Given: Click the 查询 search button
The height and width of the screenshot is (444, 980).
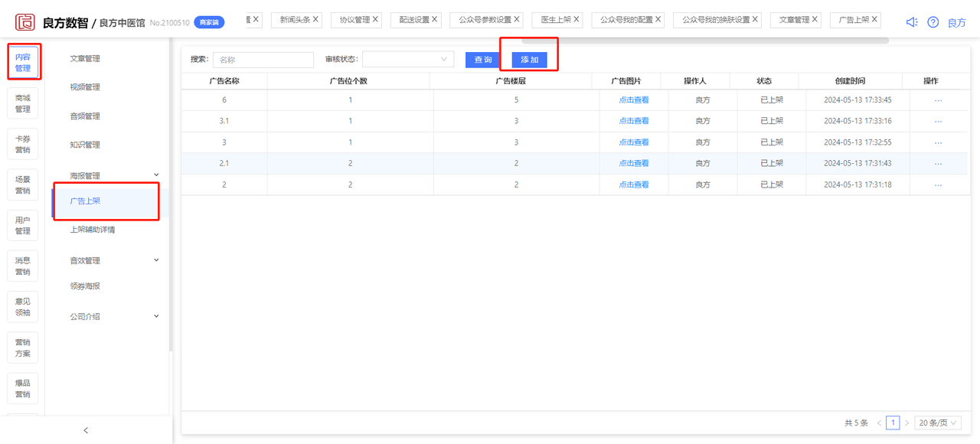Looking at the screenshot, I should (x=483, y=60).
